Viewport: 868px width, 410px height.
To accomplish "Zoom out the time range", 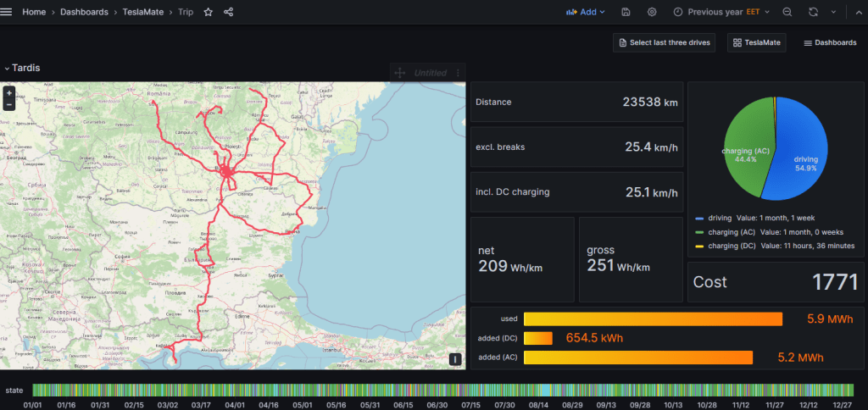I will click(x=787, y=12).
